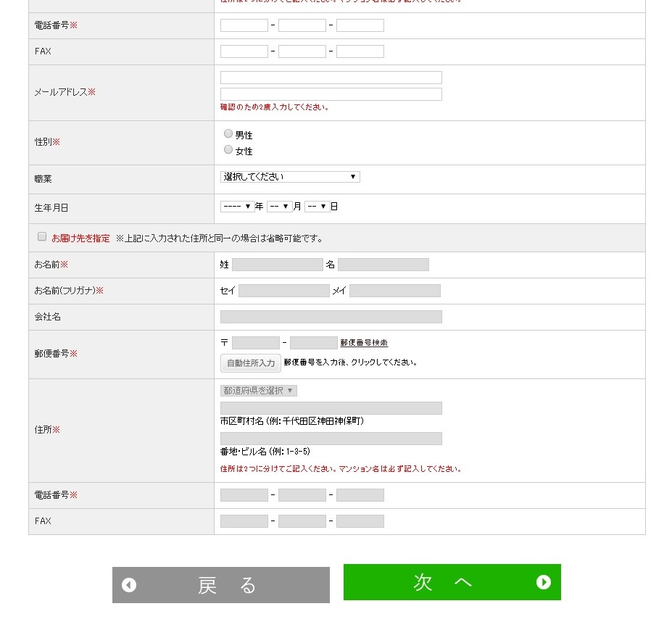Click the right arrow icon on 次へ button
This screenshot has width=672, height=622.
(x=544, y=581)
